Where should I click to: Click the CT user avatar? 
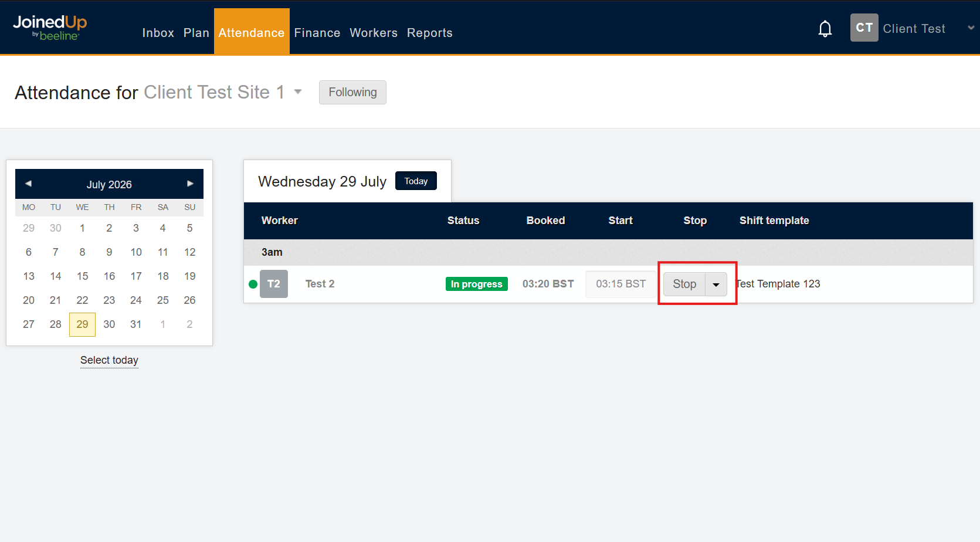point(864,28)
